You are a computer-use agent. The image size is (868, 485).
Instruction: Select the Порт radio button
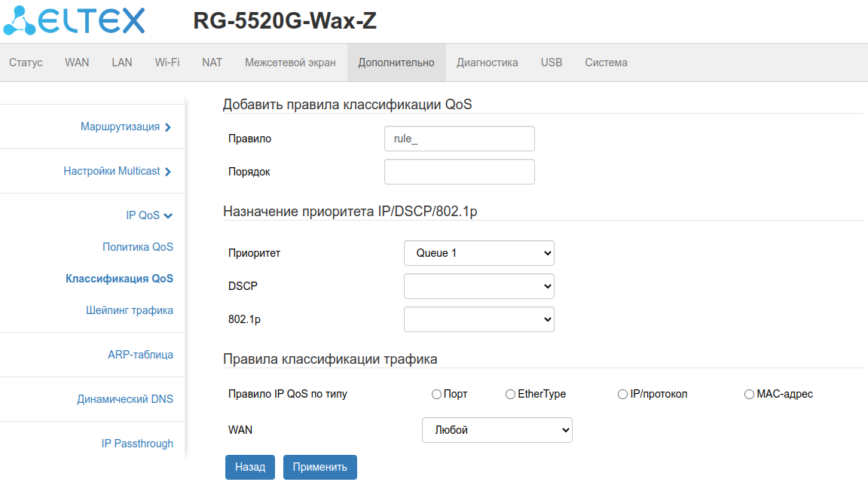[436, 394]
